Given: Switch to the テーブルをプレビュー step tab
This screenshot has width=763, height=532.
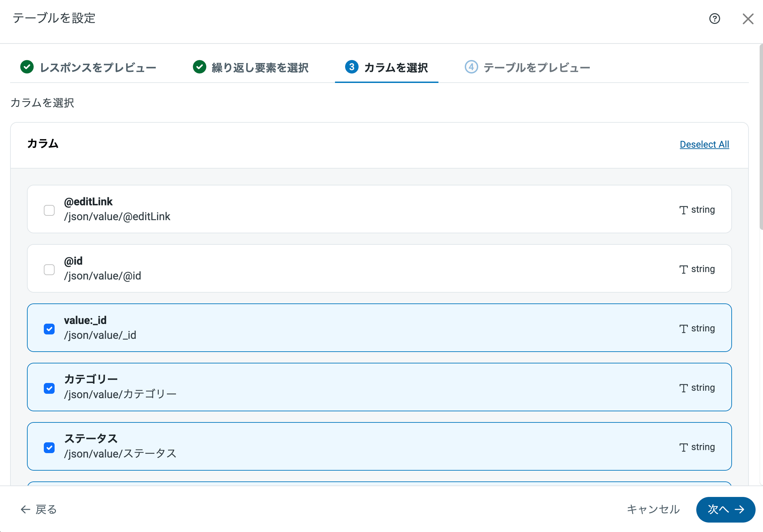Looking at the screenshot, I should point(537,68).
